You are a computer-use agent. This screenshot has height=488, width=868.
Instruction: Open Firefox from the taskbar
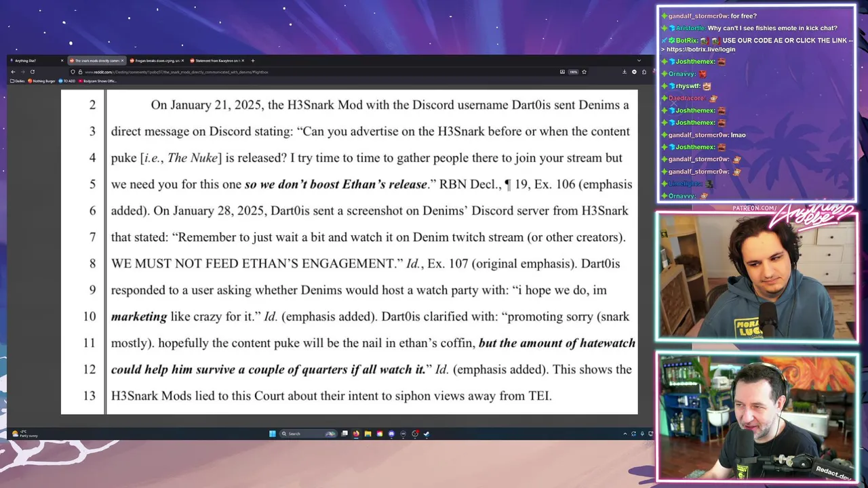(356, 434)
